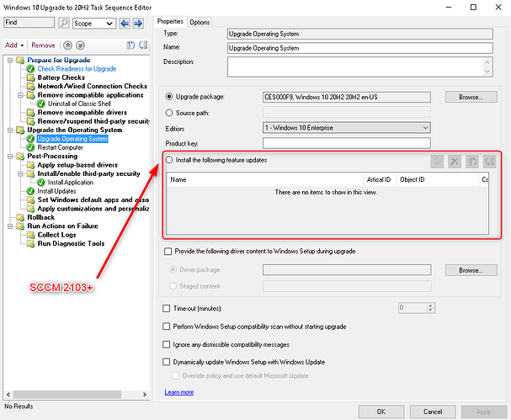Screen dimensions: 511x420
Task: Click folder icon of Rollback group
Action: click(x=20, y=217)
